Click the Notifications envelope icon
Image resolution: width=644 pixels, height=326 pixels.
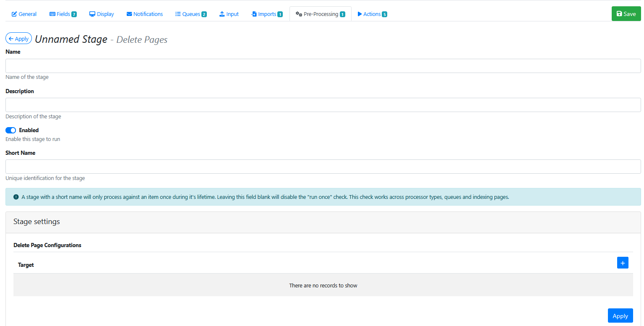[x=129, y=14]
